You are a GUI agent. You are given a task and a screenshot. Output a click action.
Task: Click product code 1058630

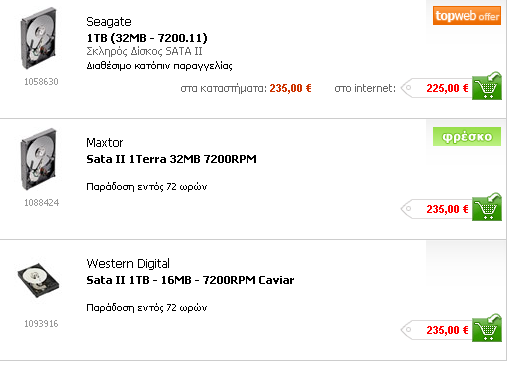pos(41,82)
